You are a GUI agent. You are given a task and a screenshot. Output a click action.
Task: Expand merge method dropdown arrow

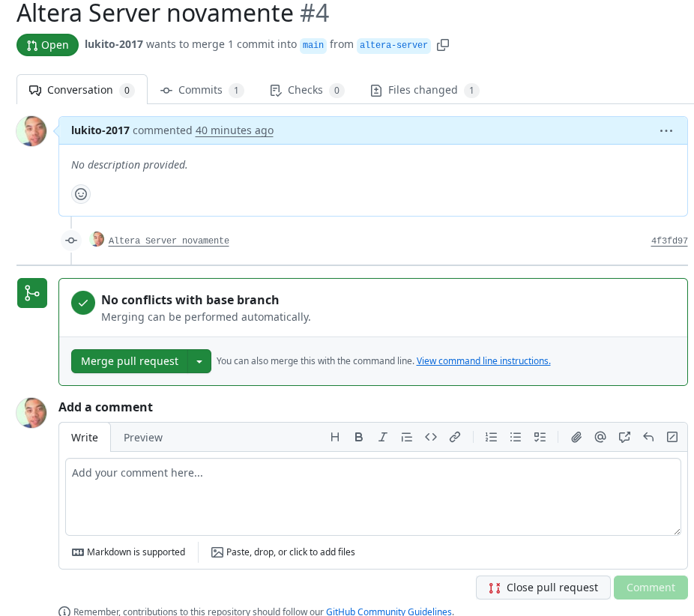click(x=199, y=361)
